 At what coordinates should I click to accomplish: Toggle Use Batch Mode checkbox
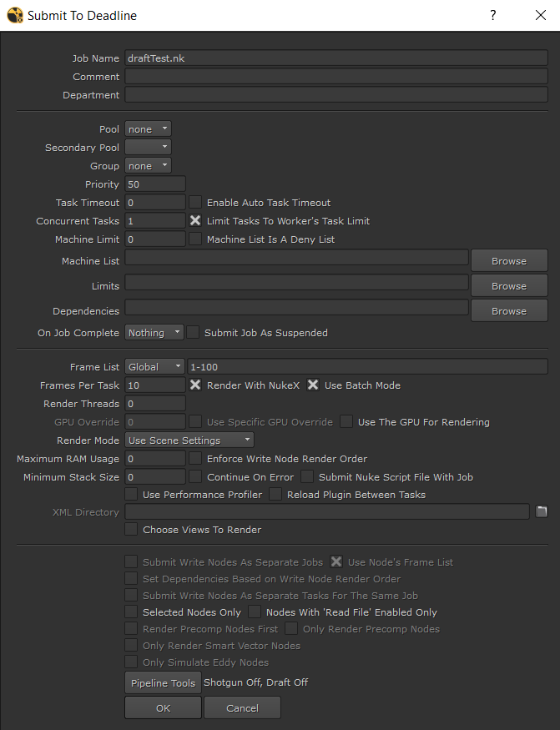313,385
